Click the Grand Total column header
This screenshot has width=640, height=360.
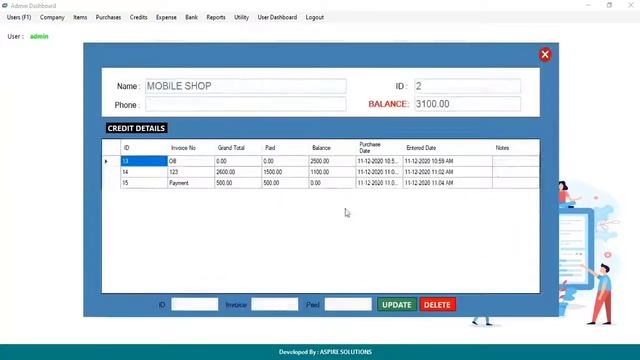pos(238,148)
